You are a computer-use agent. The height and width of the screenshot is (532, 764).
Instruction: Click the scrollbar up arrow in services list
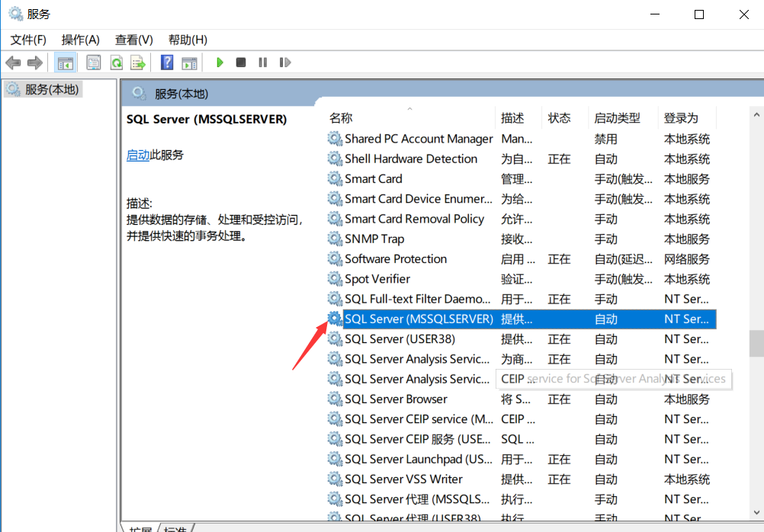756,115
